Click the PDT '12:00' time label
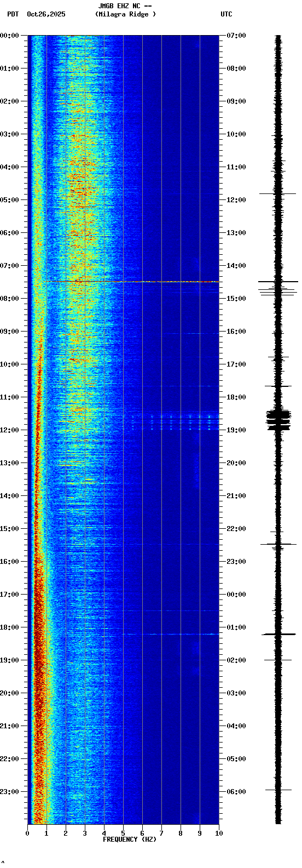 (x=9, y=430)
